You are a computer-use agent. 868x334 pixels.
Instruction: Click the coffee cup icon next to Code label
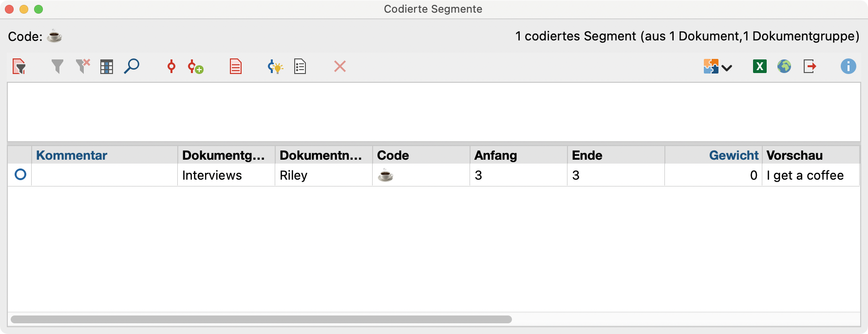click(x=55, y=37)
